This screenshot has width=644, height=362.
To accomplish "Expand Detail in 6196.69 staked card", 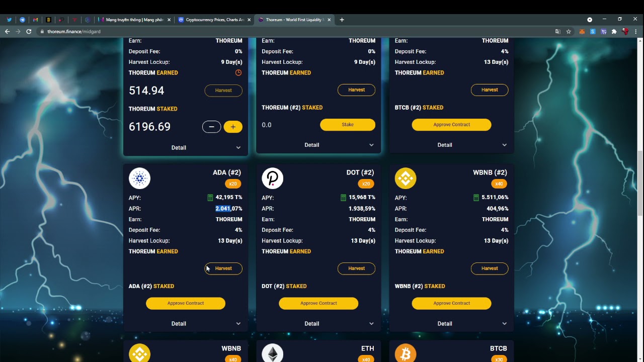I will click(186, 148).
